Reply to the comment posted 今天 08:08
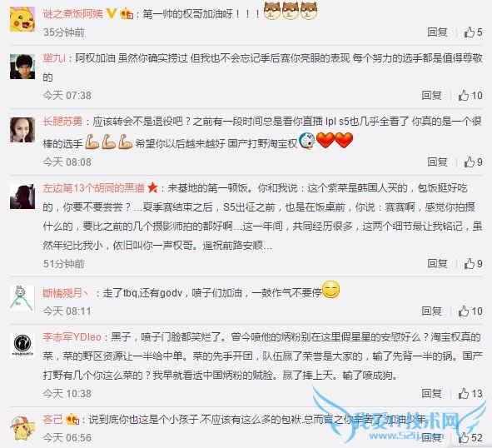This screenshot has width=492, height=448. pos(437,162)
